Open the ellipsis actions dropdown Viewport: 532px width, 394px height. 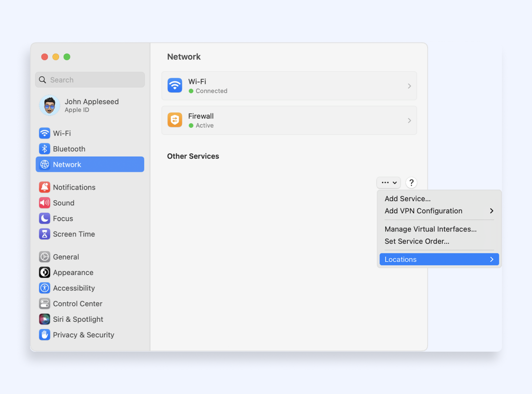pos(389,183)
